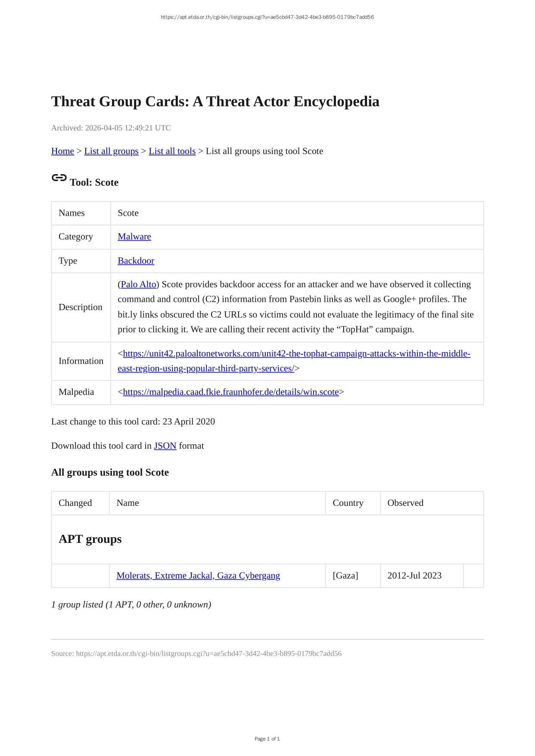Screen dimensions: 535x756
Task: Click the Observed column header
Action: 405,503
